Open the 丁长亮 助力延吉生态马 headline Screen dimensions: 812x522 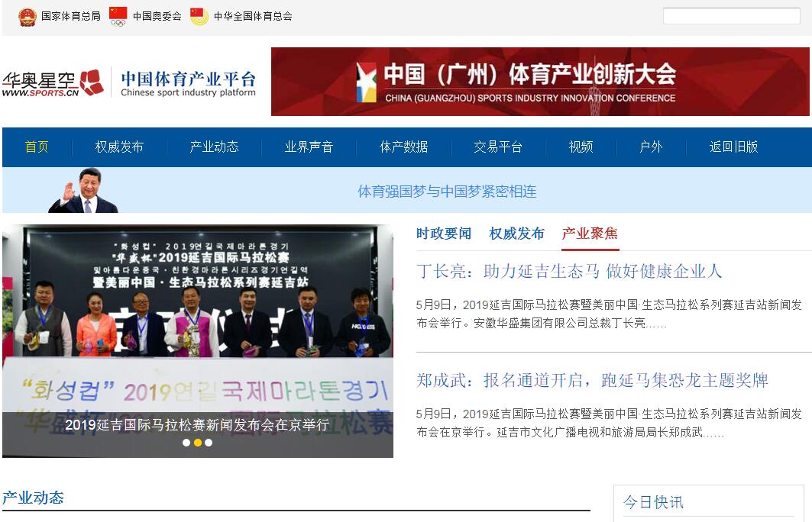pyautogui.click(x=569, y=272)
